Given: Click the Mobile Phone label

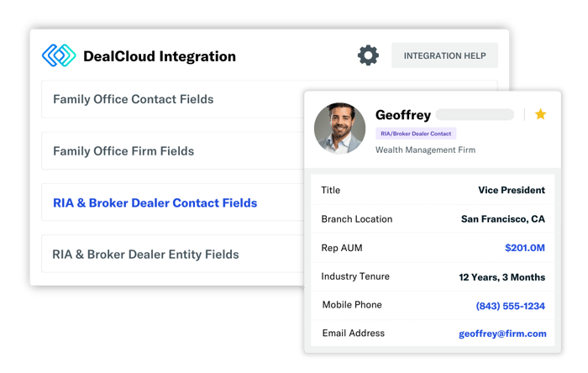Looking at the screenshot, I should pyautogui.click(x=352, y=305).
